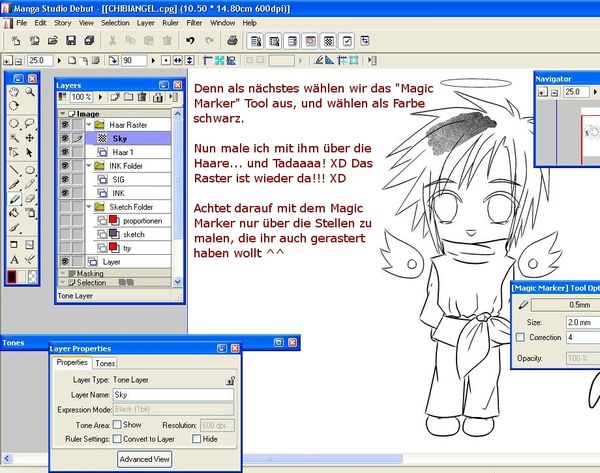Screen dimensions: 600x473
Task: Click the red color box of try layer
Action: pos(114,246)
